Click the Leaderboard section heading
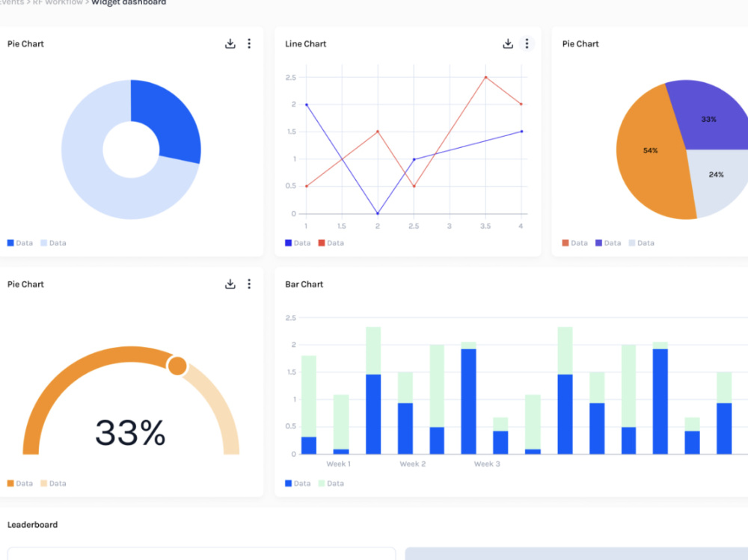The height and width of the screenshot is (560, 748). [x=32, y=525]
